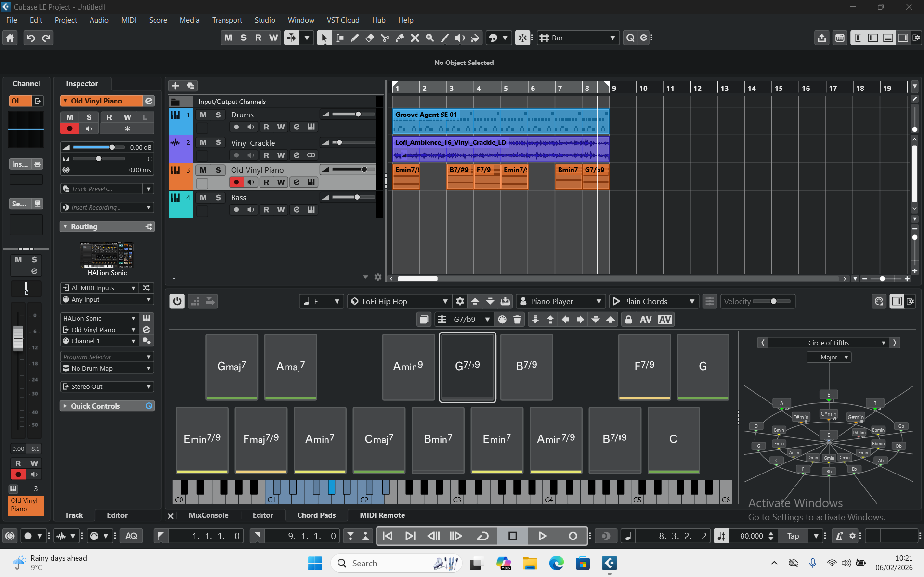
Task: Trigger the Cmaj7 chord pad
Action: [379, 439]
